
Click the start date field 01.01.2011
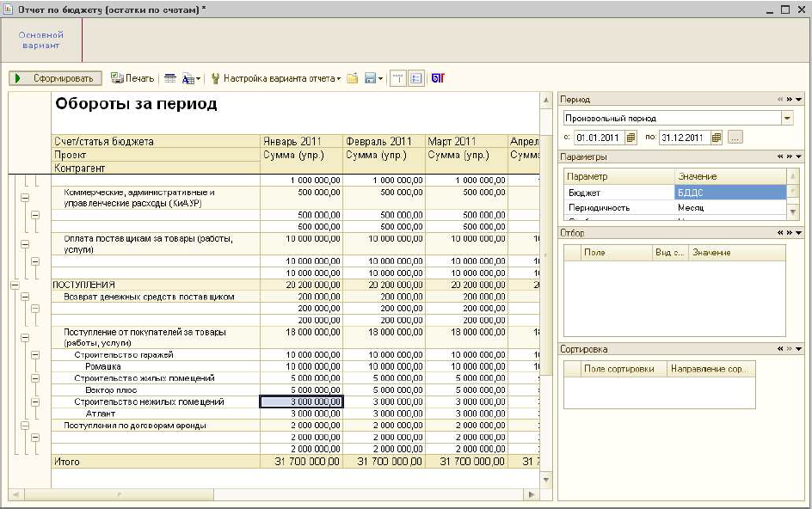click(599, 138)
